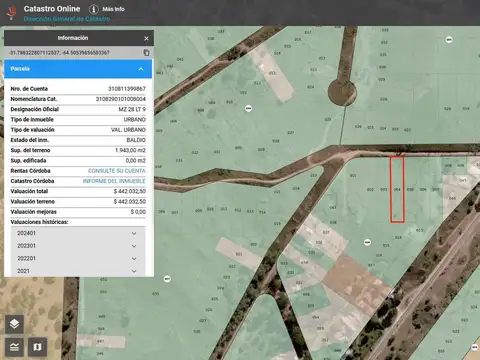The width and height of the screenshot is (480, 360).
Task: Click Tipo de inmueble value URBANO
Action: pyautogui.click(x=135, y=119)
